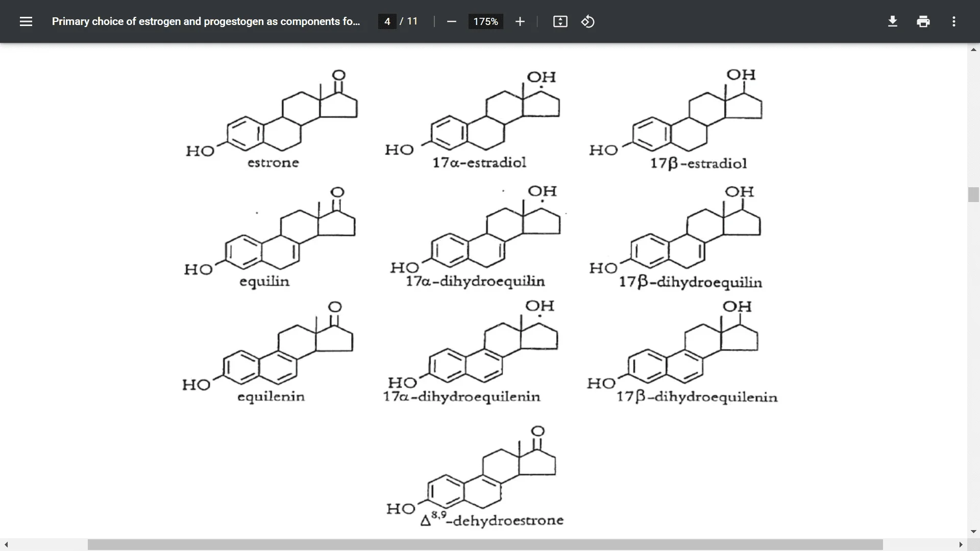The height and width of the screenshot is (551, 980).
Task: Click the 'equilin' label
Action: 264,282
